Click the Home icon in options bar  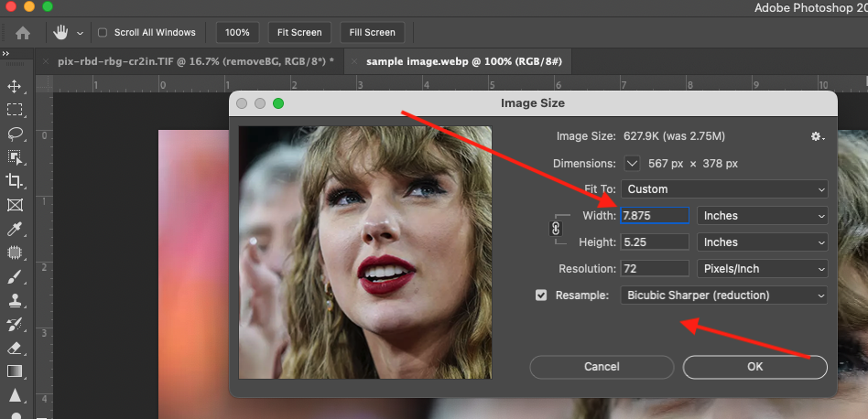23,32
